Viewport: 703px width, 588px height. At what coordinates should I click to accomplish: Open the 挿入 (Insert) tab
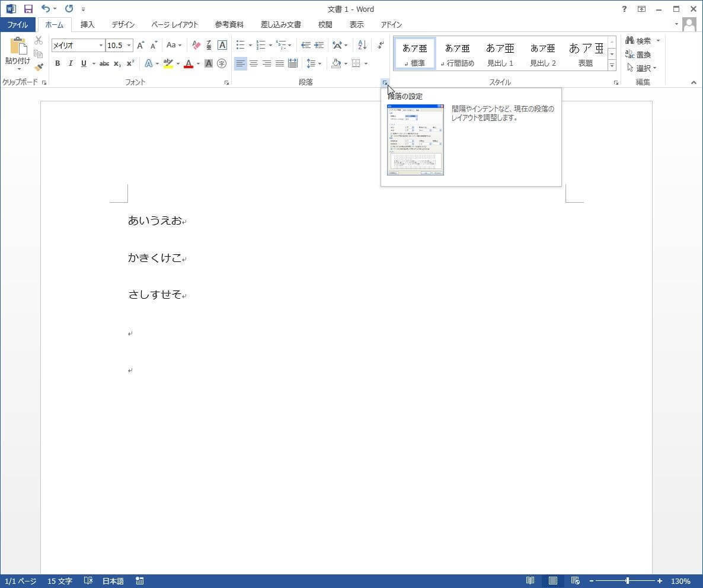pyautogui.click(x=87, y=25)
